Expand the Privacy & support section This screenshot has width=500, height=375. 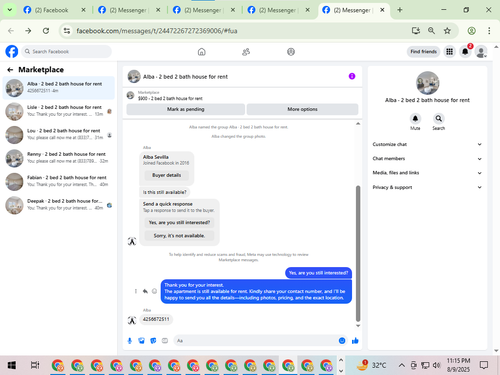pyautogui.click(x=427, y=187)
